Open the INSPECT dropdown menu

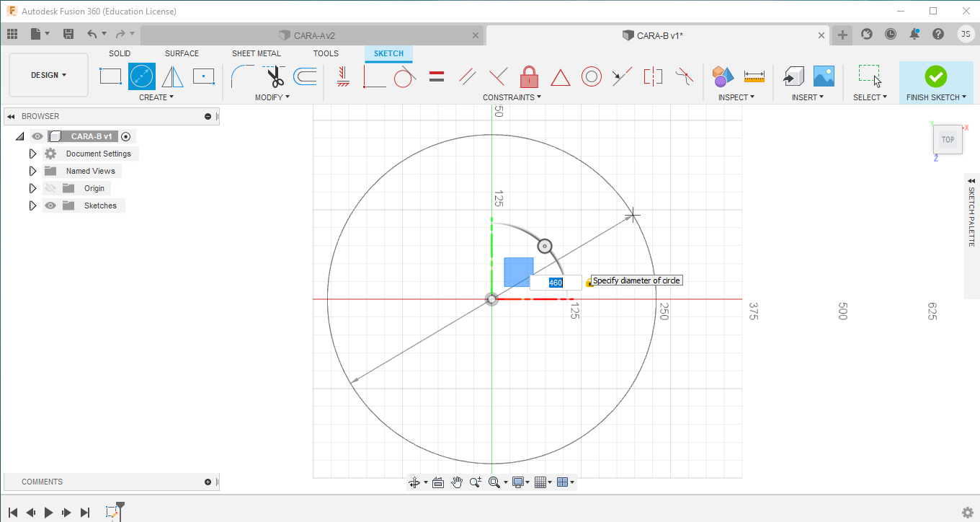[736, 97]
